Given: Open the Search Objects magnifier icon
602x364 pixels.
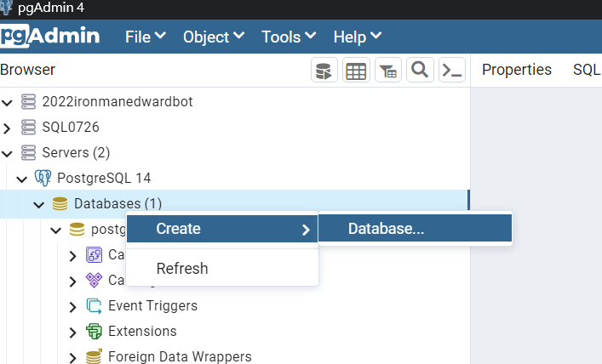Looking at the screenshot, I should pyautogui.click(x=420, y=70).
